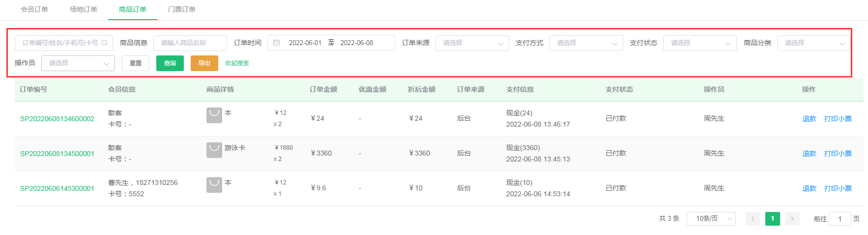
Task: Click product thumbnail icon for 游泳卡
Action: 214,150
